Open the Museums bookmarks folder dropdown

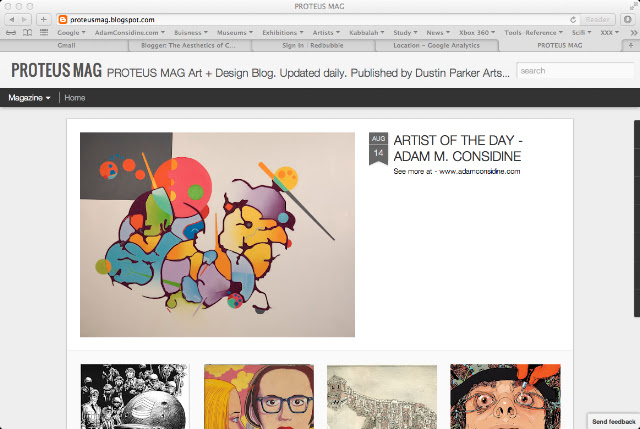[x=235, y=33]
